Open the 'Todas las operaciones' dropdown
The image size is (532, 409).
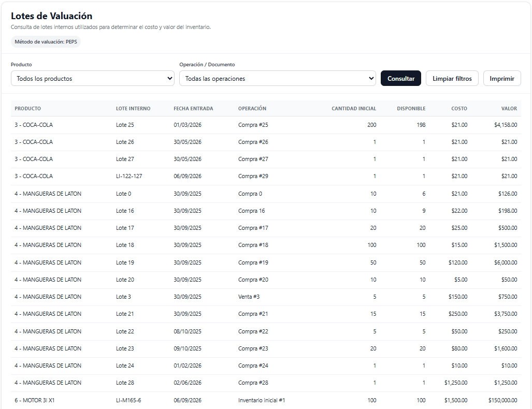[278, 78]
